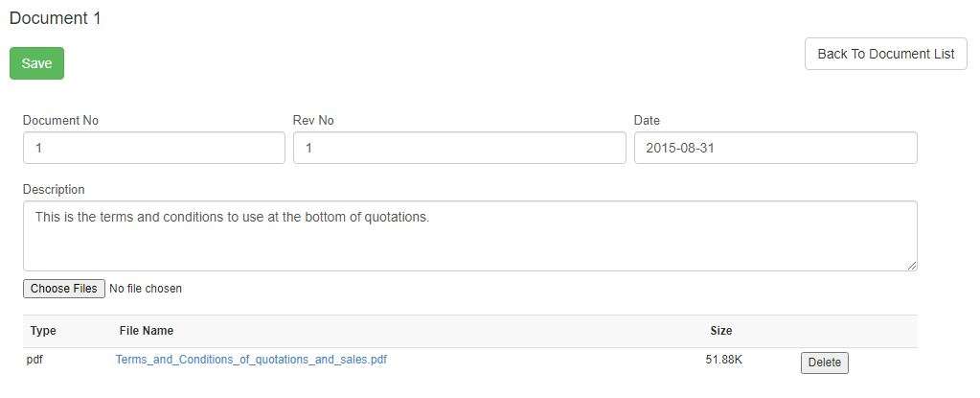Image resolution: width=980 pixels, height=398 pixels.
Task: Click the Type column header
Action: pyautogui.click(x=43, y=331)
